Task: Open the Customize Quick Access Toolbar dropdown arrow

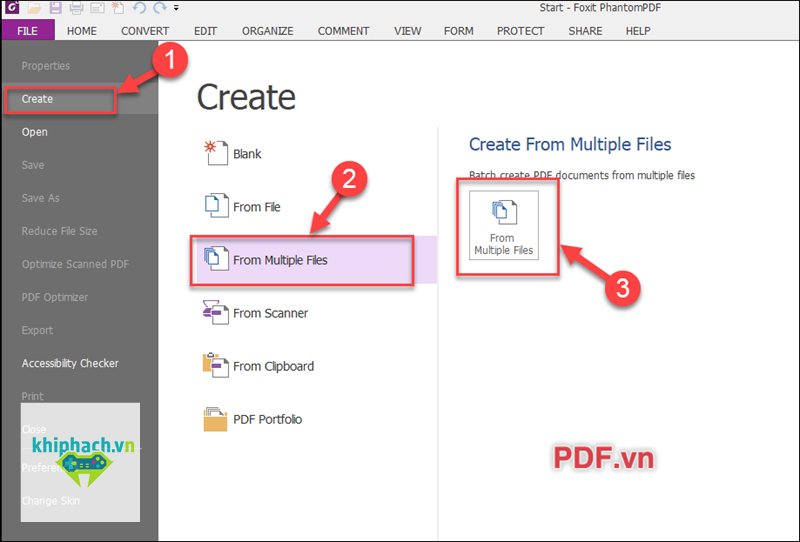Action: 176,8
